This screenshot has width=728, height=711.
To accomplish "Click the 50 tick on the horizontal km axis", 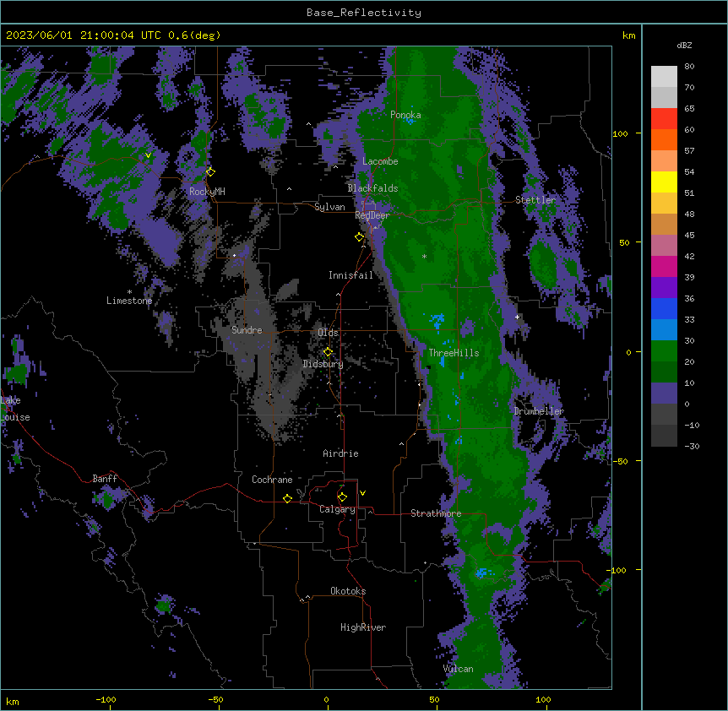I will [x=434, y=700].
